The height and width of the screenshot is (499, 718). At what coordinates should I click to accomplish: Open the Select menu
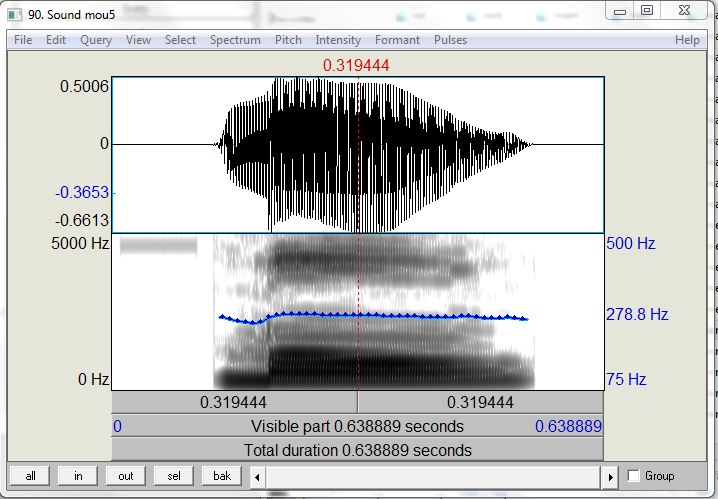pos(180,40)
